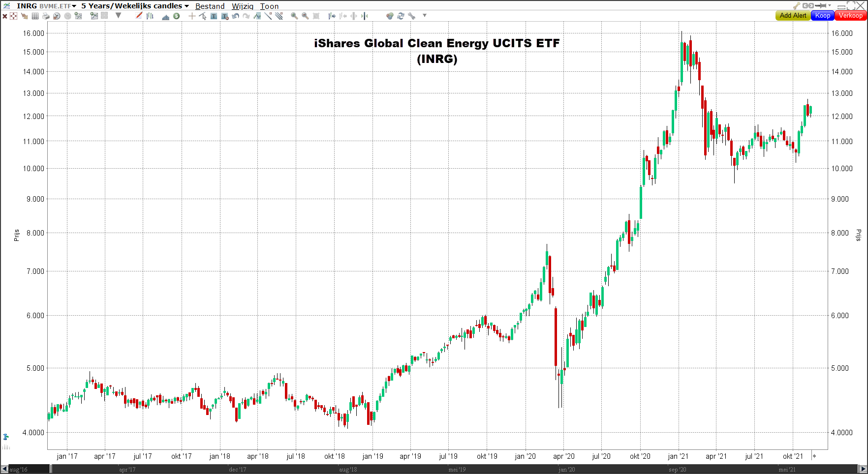
Task: Click the app logo icon at top-left
Action: (6, 6)
